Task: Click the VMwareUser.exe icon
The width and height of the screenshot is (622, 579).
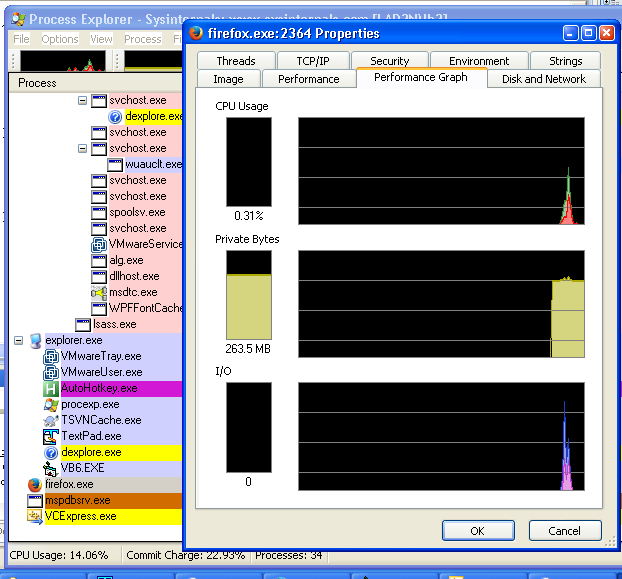Action: click(x=51, y=373)
